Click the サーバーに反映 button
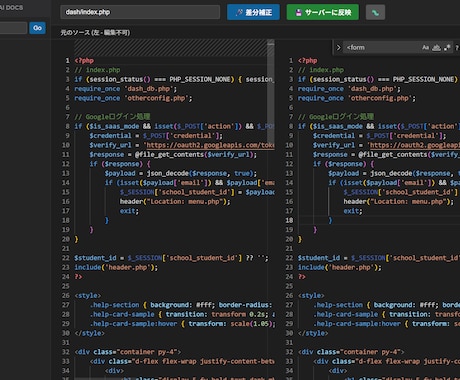460x380 pixels. (x=323, y=12)
